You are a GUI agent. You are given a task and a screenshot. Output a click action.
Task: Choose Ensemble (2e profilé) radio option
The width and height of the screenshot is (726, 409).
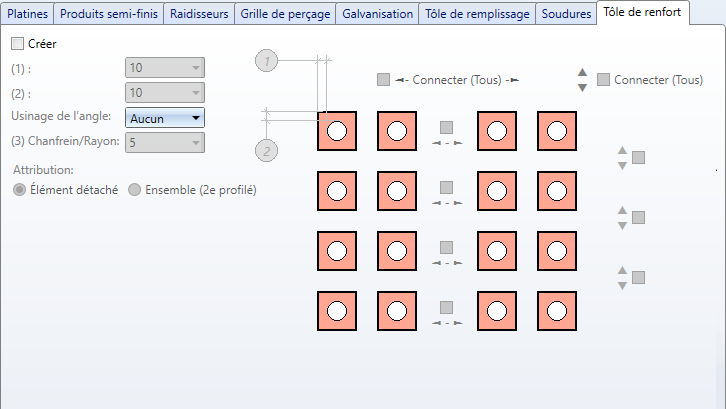[x=134, y=190]
